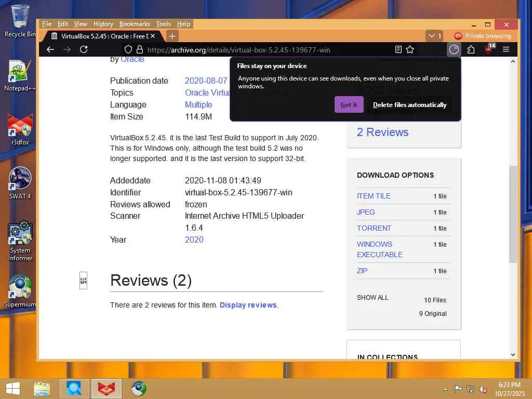Image resolution: width=532 pixels, height=399 pixels.
Task: Open the extensions puzzle icon
Action: point(471,49)
